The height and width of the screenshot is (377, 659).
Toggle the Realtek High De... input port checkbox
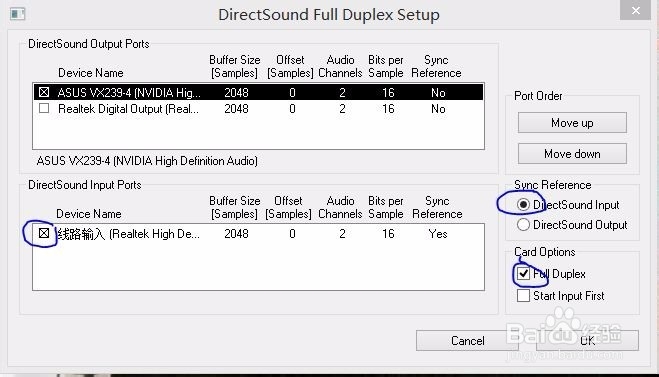click(44, 233)
